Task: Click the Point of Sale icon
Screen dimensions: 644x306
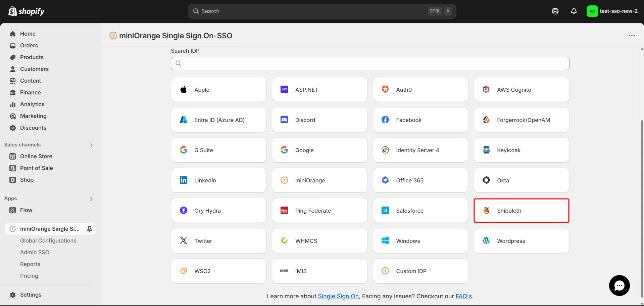Action: [x=13, y=168]
